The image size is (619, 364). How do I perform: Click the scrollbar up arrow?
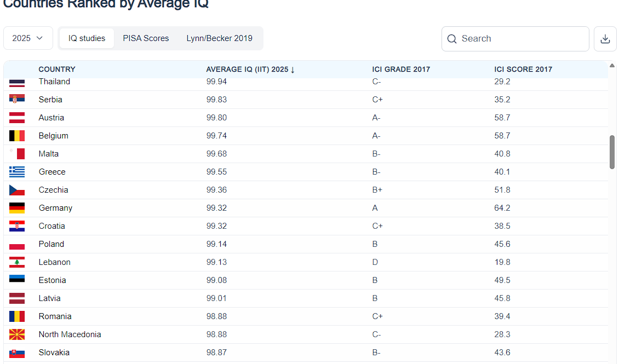612,66
